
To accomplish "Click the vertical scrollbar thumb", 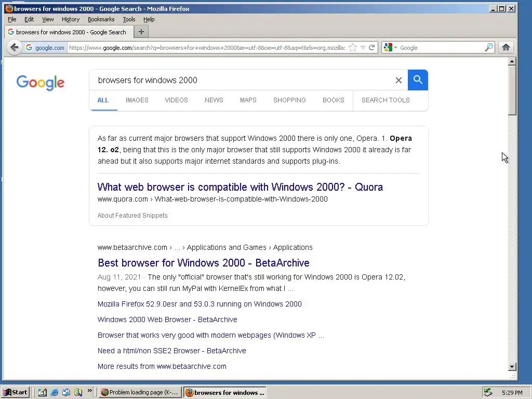I will click(x=512, y=90).
